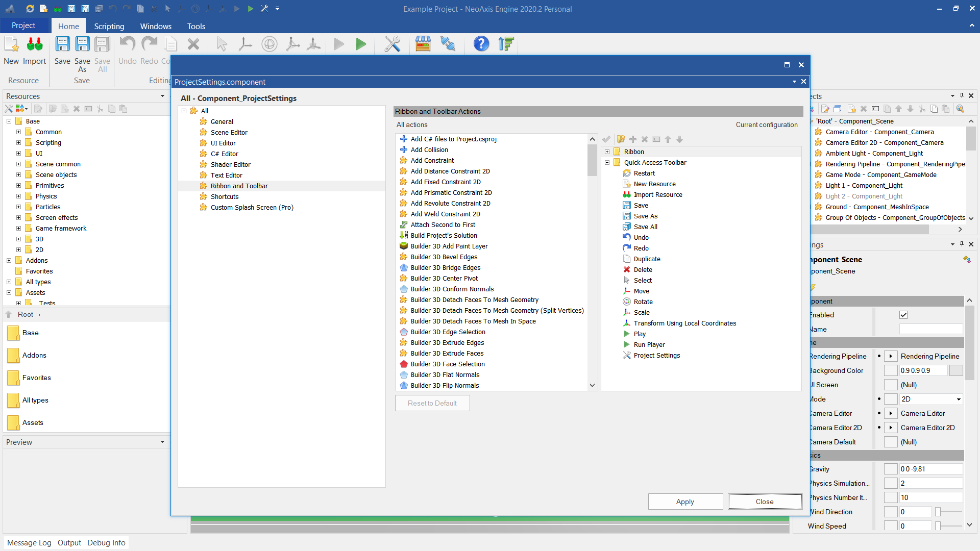Open the blue Help question icon
This screenshot has width=980, height=551.
click(481, 44)
